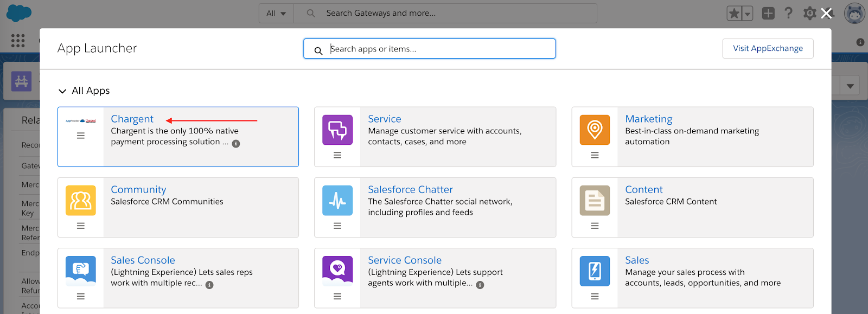Viewport: 868px width, 314px height.
Task: Click the Salesforce Chatter pulse icon
Action: tap(337, 200)
